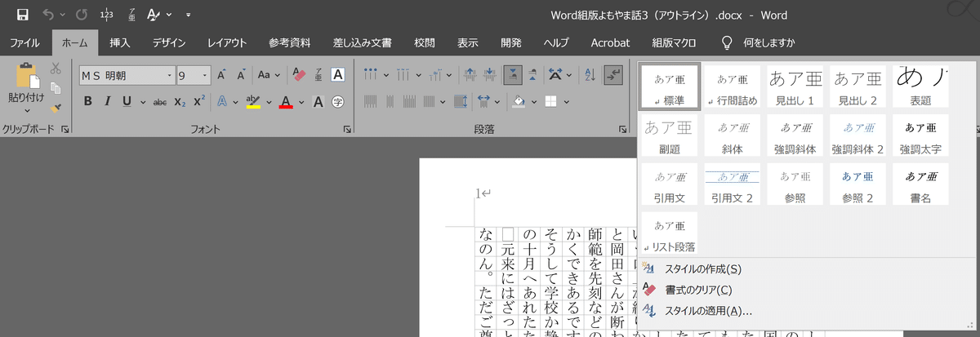Toggle underline formatting
Viewport: 980px width, 337px height.
pos(127,102)
